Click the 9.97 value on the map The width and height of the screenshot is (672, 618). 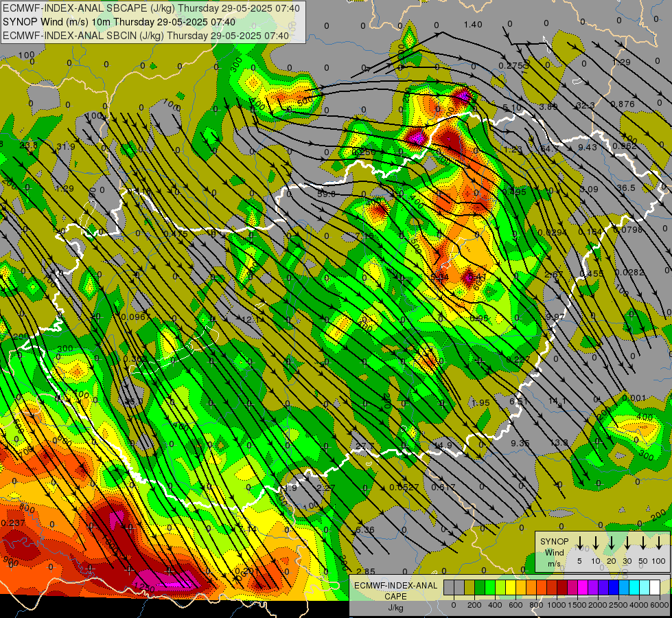[x=555, y=317]
